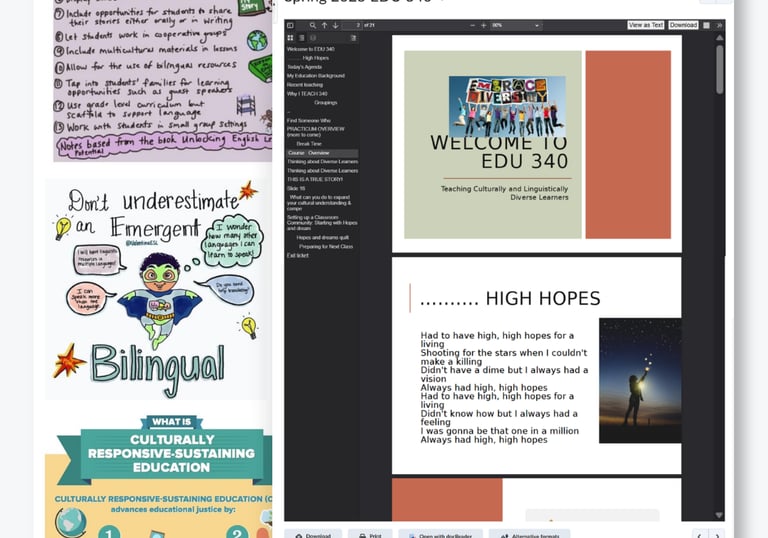The height and width of the screenshot is (538, 768).
Task: Go to previous item with left chevron
Action: (x=699, y=535)
